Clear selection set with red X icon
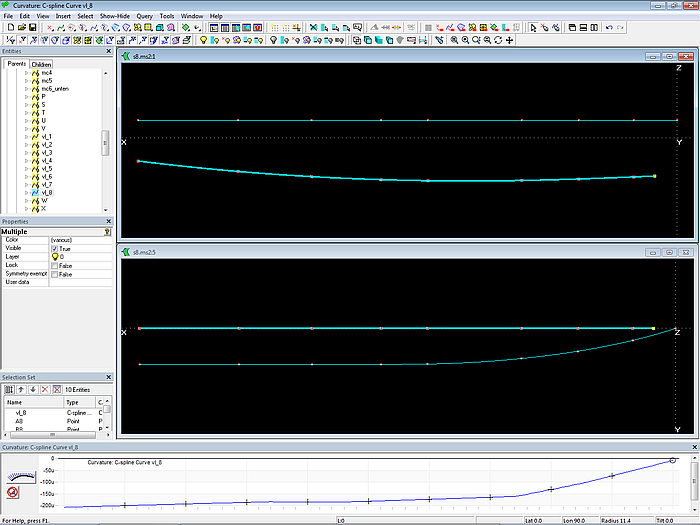Image resolution: width=700 pixels, height=525 pixels. [x=44, y=388]
